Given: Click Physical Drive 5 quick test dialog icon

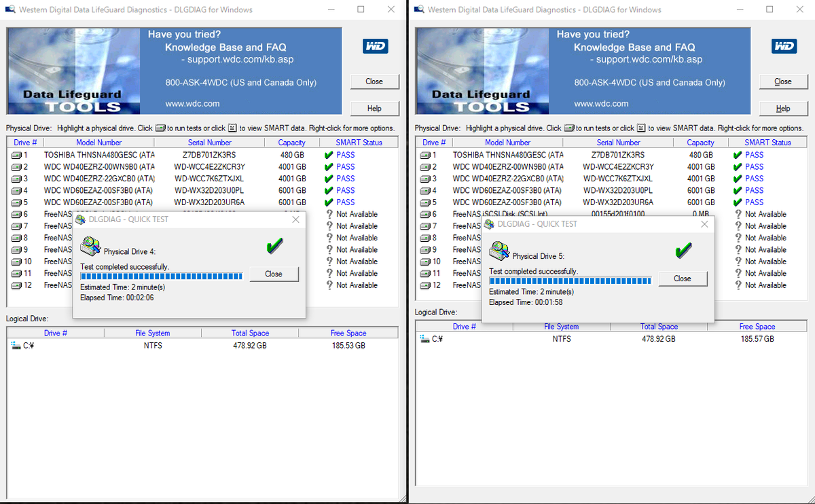Looking at the screenshot, I should click(x=499, y=251).
